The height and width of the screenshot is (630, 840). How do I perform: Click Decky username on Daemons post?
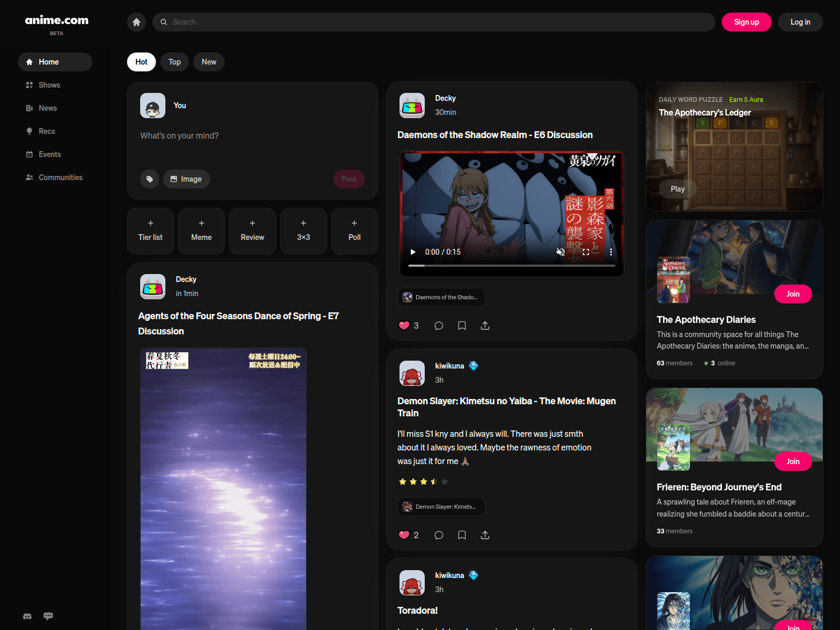(x=445, y=98)
